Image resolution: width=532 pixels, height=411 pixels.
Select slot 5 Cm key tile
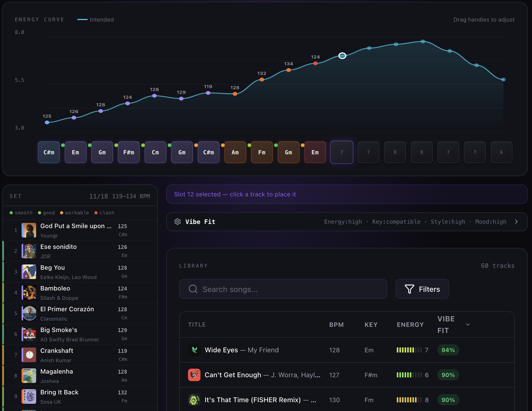pyautogui.click(x=155, y=152)
